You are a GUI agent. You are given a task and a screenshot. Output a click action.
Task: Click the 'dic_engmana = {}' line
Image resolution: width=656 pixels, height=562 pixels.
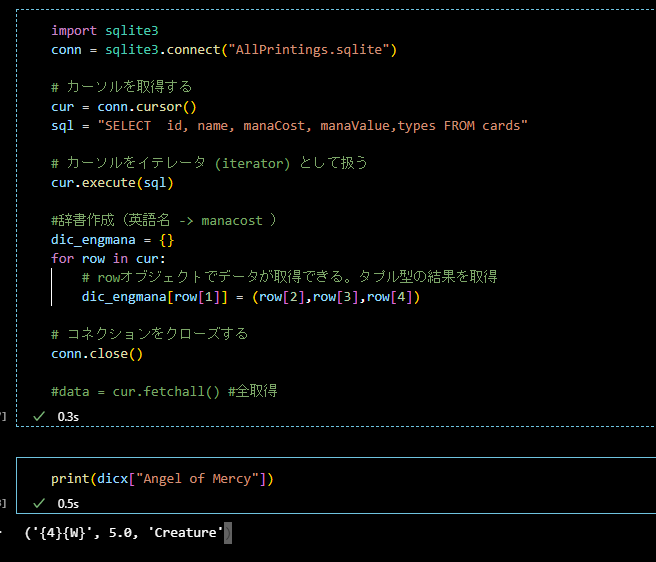[112, 240]
